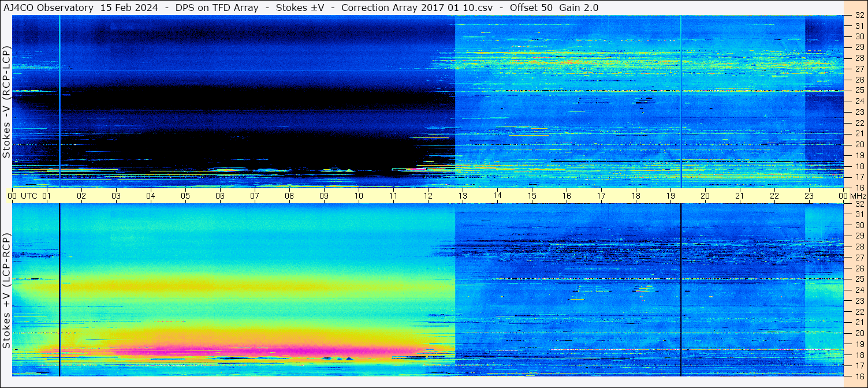
Task: Select hour "03" on the UTC time axis
Action: coord(116,196)
